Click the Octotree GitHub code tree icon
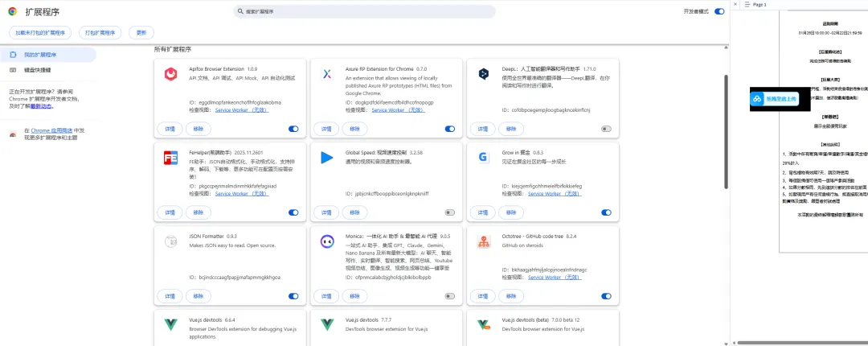This screenshot has height=346, width=868. pos(483,241)
